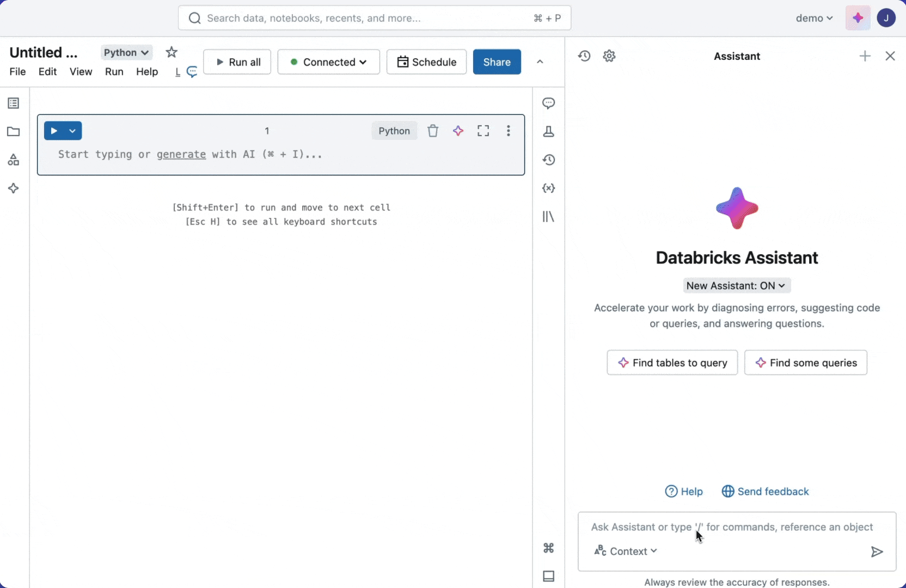Image resolution: width=906 pixels, height=588 pixels.
Task: Open the demo workspace switcher dropdown
Action: point(814,18)
